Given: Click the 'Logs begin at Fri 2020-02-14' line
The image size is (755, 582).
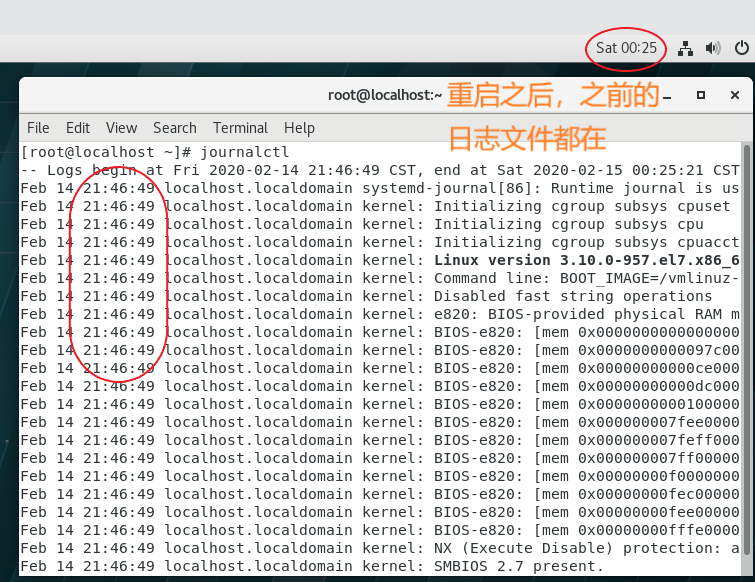Looking at the screenshot, I should 380,170.
